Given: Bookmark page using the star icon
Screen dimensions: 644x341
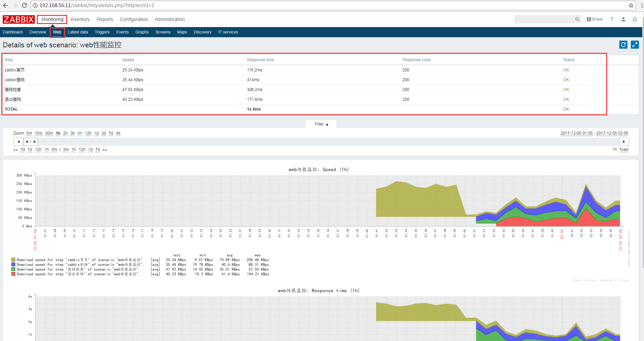Looking at the screenshot, I should tap(631, 5).
